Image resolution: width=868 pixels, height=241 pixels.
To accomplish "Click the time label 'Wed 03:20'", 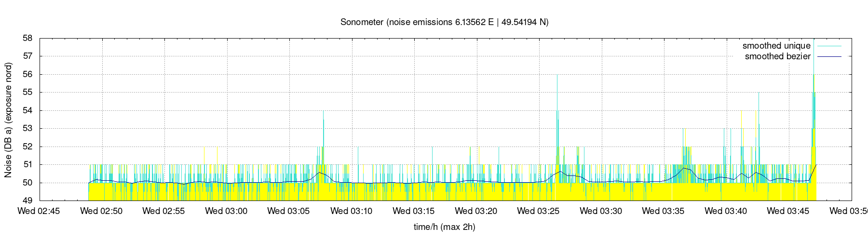I will coord(476,211).
